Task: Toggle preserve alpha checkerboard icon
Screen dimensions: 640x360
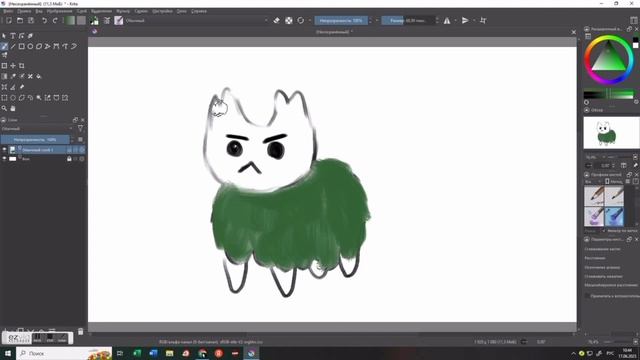Action: click(289, 20)
